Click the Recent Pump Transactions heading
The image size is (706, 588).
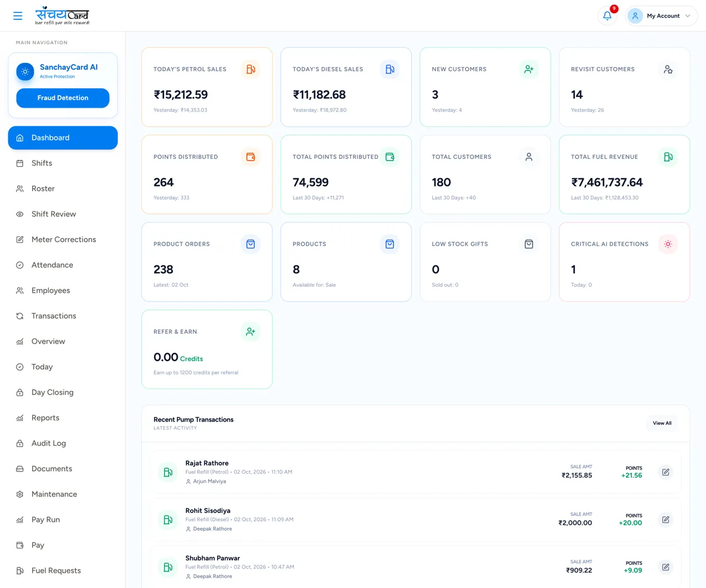pos(194,420)
